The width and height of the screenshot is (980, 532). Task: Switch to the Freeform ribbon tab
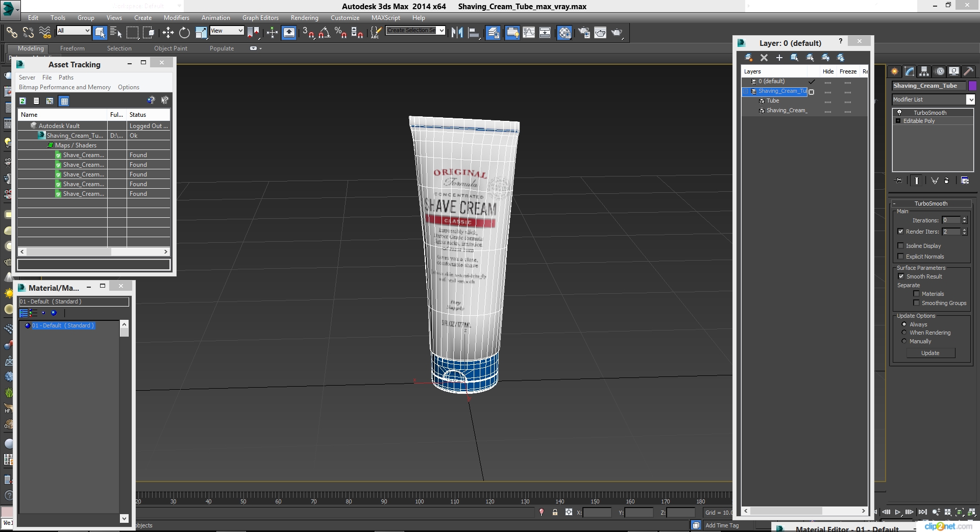click(72, 48)
